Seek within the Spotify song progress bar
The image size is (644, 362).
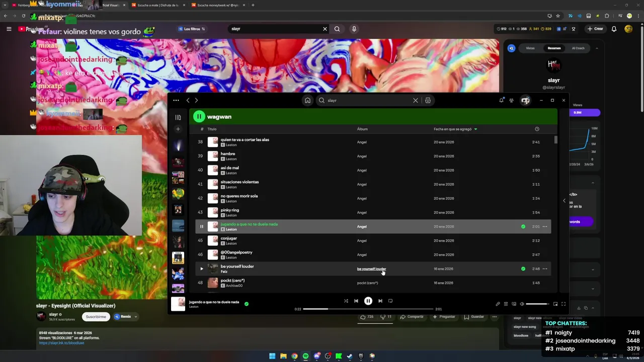[x=368, y=309]
